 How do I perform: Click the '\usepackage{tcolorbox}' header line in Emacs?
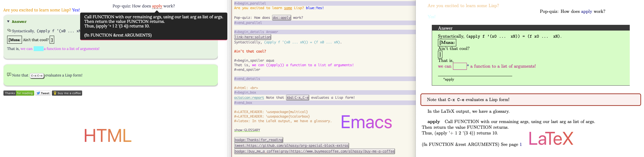(x=272, y=116)
